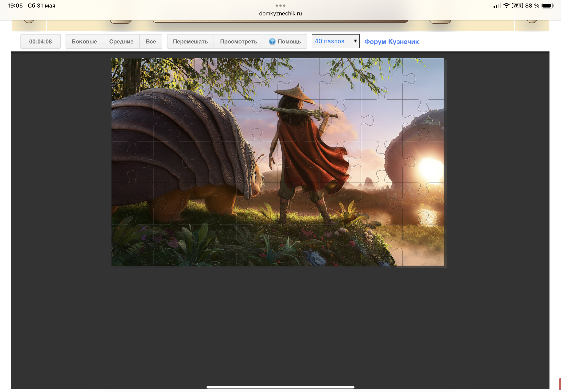Tap the Сб 31 мая date text
Viewport: 561px width, 392px height.
click(42, 6)
